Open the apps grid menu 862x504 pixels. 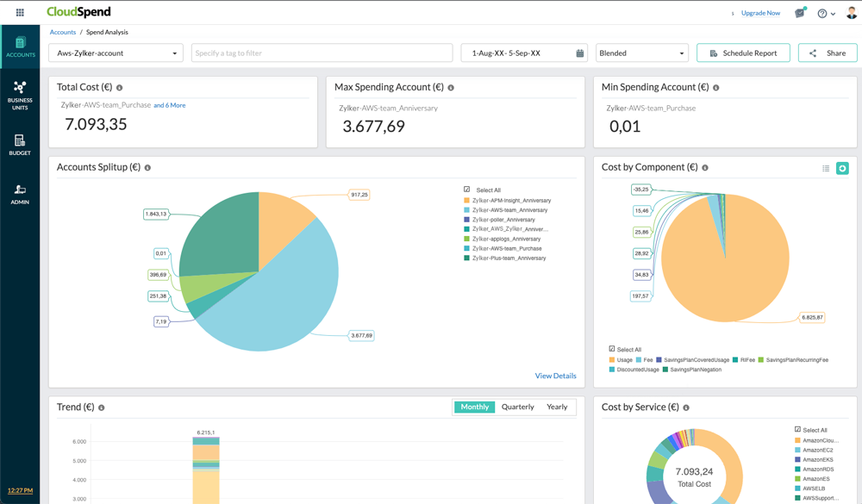[x=21, y=12]
